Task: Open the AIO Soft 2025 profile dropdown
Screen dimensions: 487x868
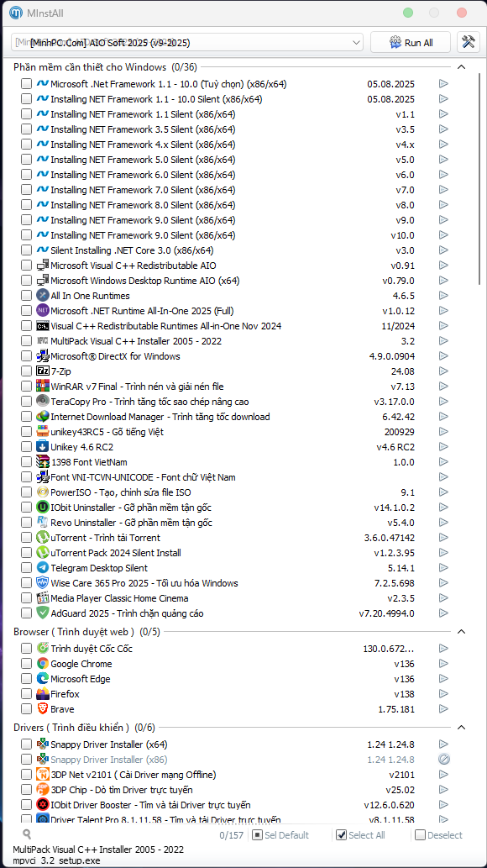Action: click(187, 43)
